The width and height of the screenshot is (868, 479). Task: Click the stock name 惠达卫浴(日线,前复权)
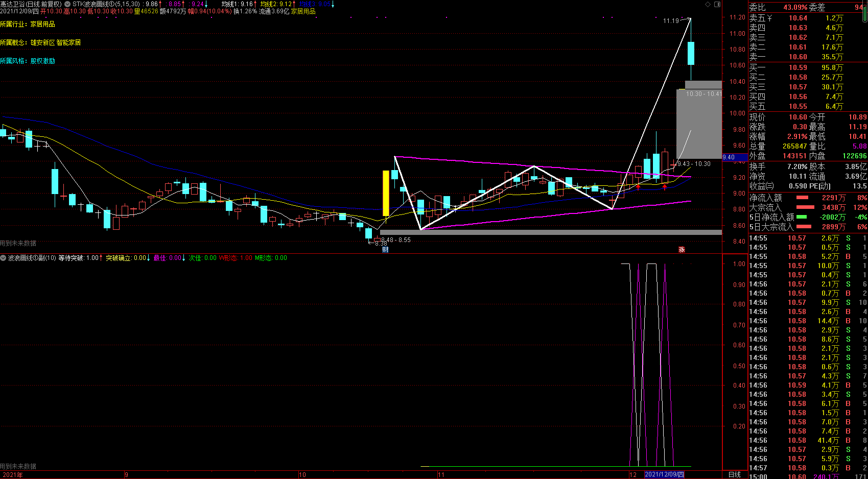coord(31,4)
